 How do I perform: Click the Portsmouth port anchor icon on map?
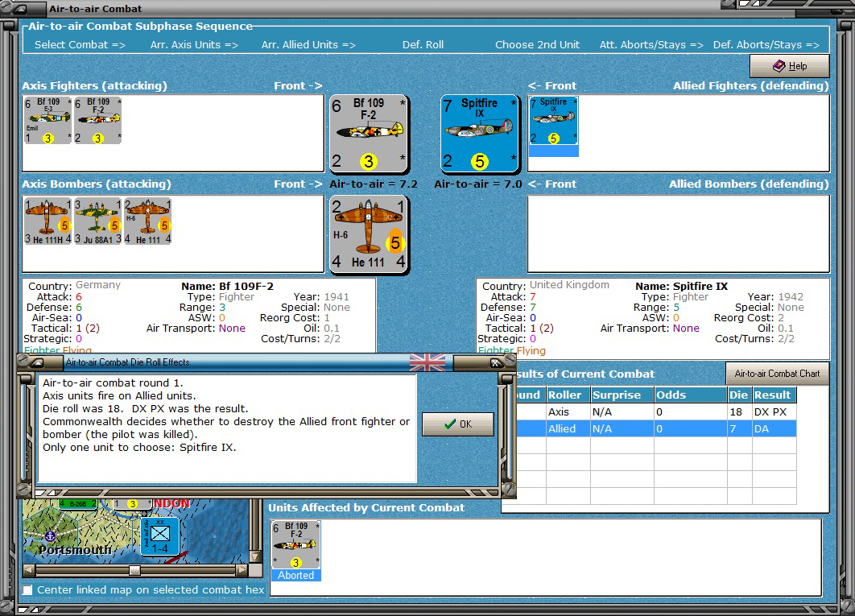tap(50, 535)
